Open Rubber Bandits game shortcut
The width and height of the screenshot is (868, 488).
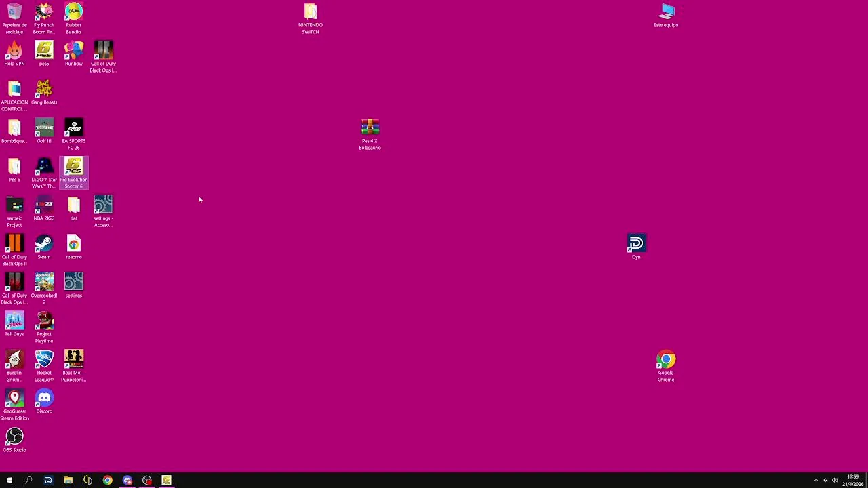pyautogui.click(x=74, y=18)
